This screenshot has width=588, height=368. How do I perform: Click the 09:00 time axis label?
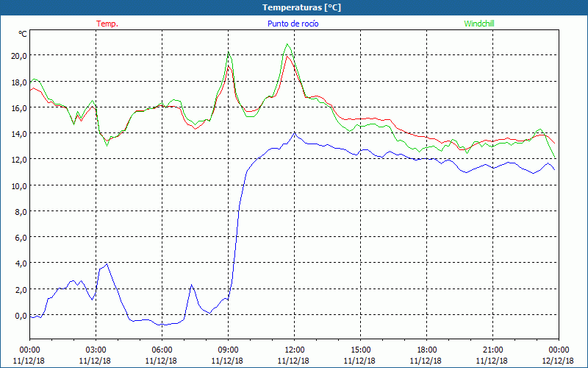pos(228,350)
